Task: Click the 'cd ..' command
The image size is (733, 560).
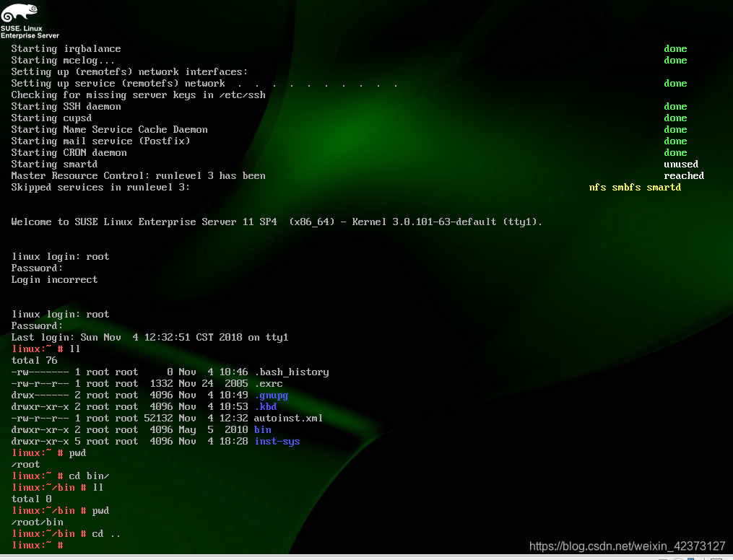Action: point(106,534)
